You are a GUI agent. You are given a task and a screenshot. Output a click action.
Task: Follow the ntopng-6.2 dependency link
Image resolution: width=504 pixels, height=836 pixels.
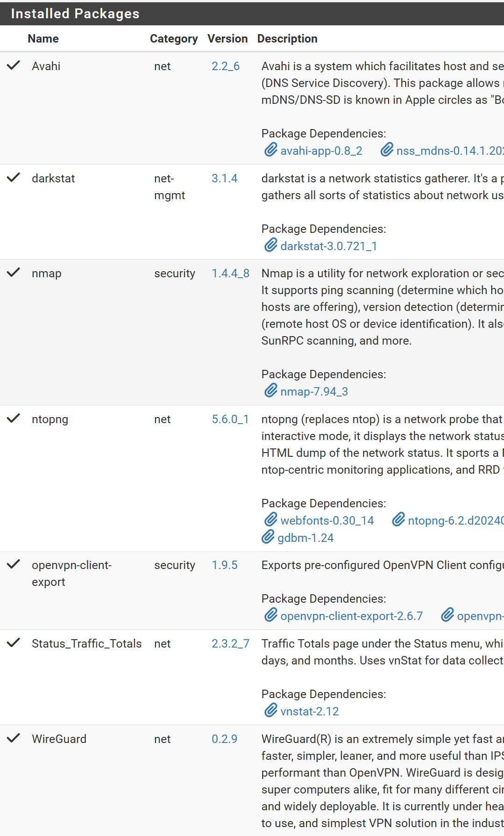tap(456, 521)
